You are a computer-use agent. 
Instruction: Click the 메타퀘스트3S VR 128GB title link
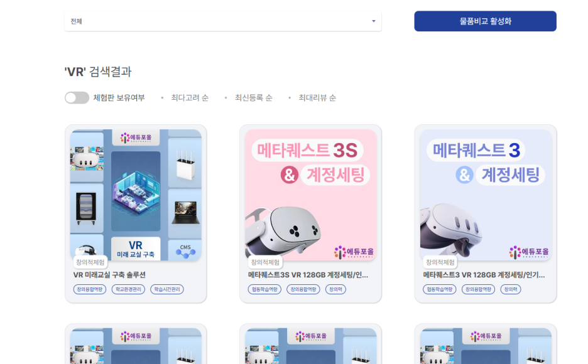click(308, 275)
